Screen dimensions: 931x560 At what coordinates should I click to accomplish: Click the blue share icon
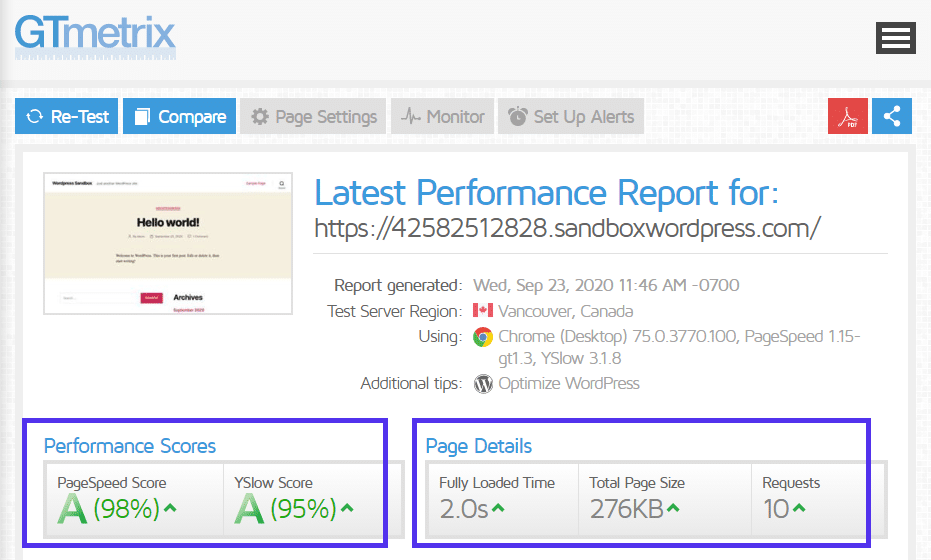point(891,116)
